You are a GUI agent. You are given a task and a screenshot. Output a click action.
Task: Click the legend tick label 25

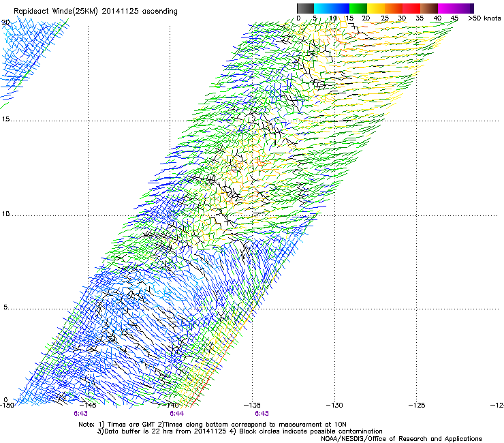coord(385,18)
